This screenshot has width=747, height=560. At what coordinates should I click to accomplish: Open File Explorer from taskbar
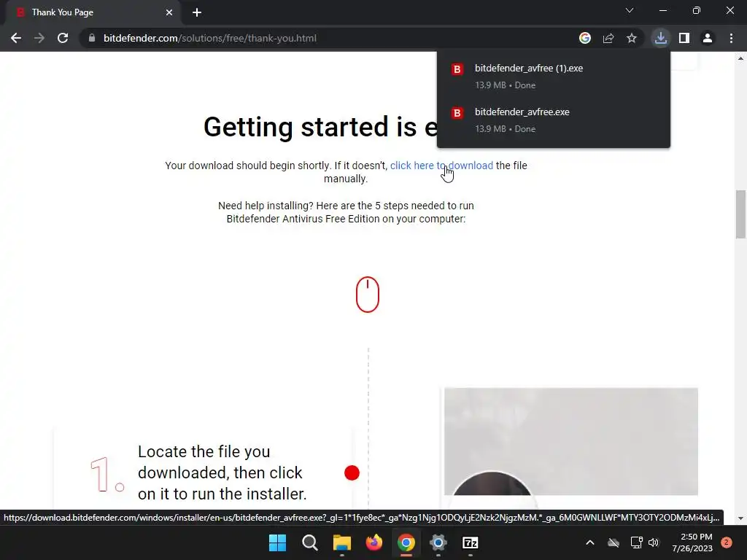[x=341, y=542]
